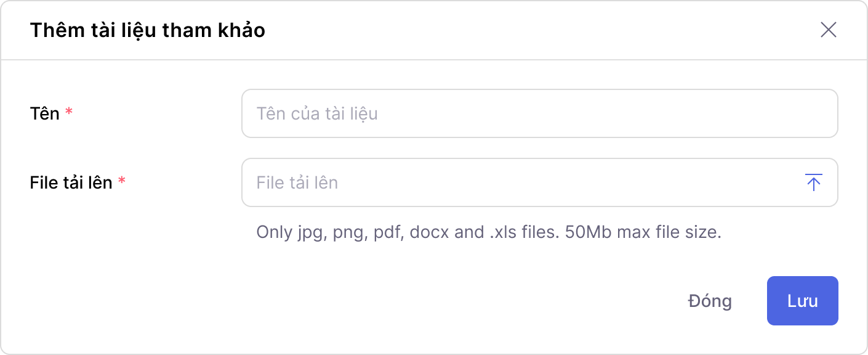
Task: Click the dialog title Thêm tài liệu tham khảo
Action: coord(148,30)
